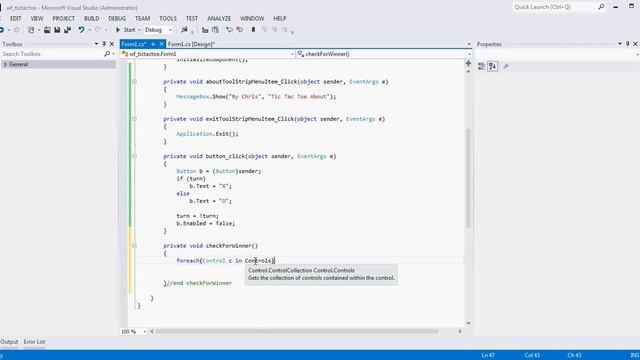
Task: Open the WINDOW menu
Action: (252, 18)
